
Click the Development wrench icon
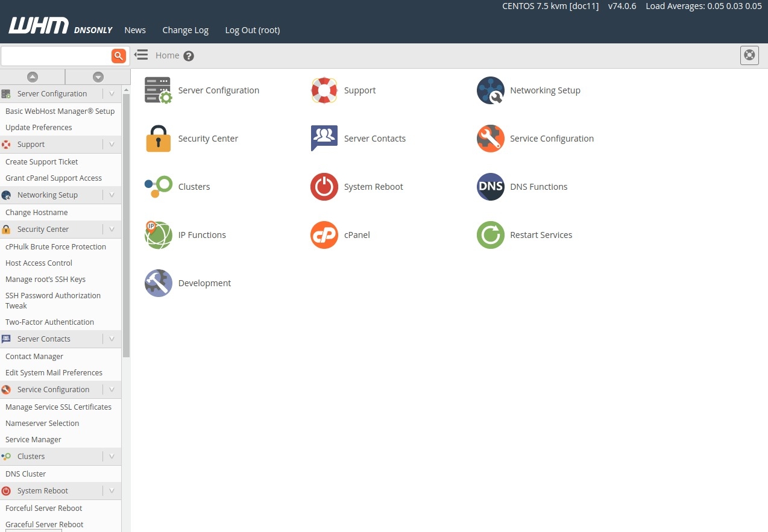[x=159, y=283]
